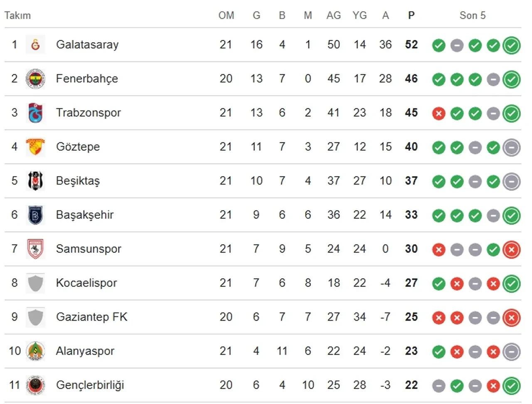The image size is (532, 404).
Task: Open the Gaziantep FK team link
Action: pyautogui.click(x=91, y=317)
